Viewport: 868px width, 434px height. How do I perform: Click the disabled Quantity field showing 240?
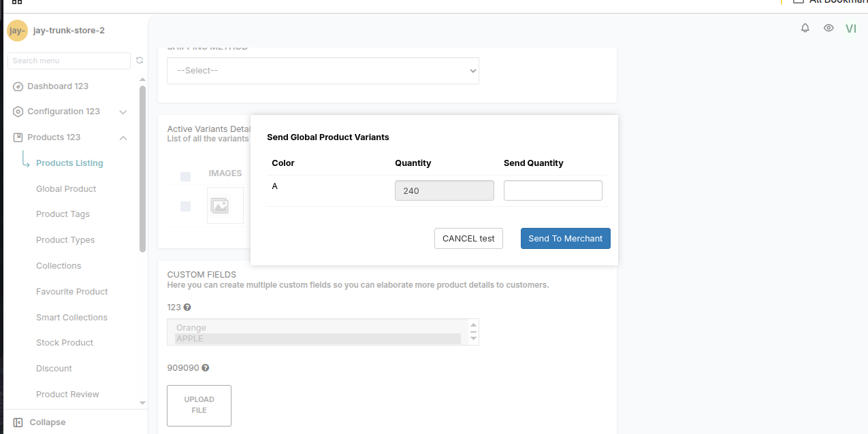445,190
